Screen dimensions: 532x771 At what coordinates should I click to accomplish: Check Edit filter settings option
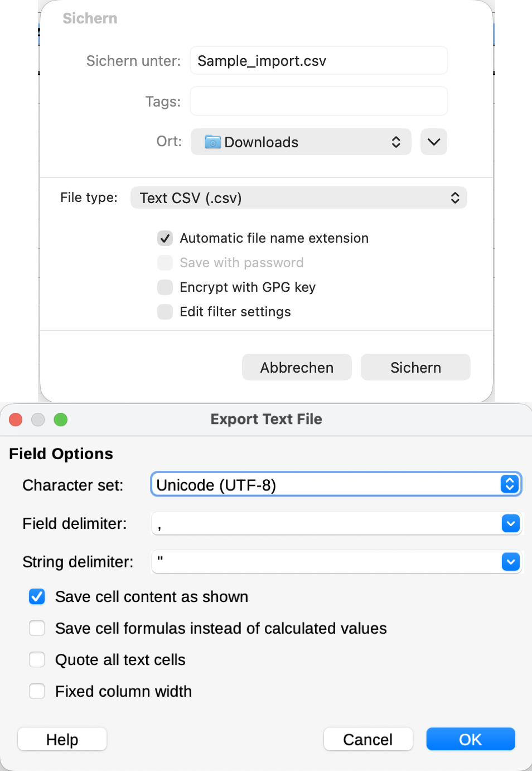[x=165, y=312]
